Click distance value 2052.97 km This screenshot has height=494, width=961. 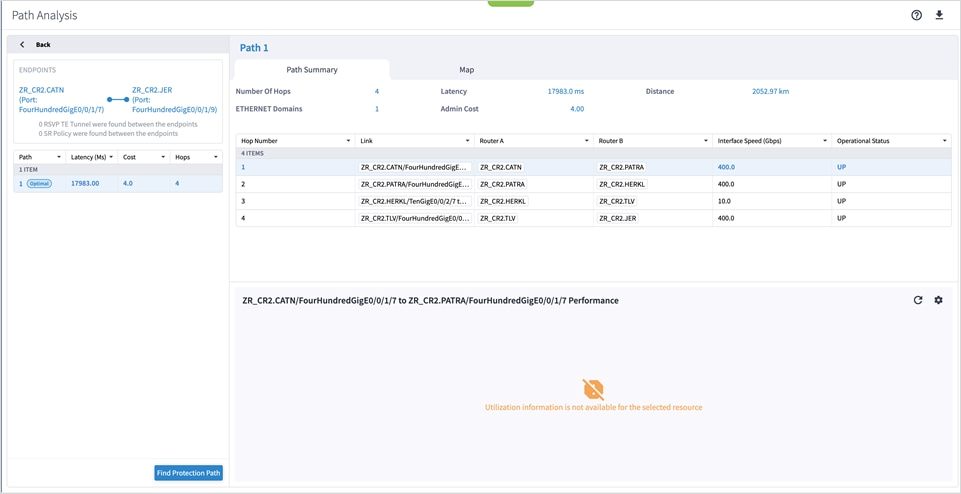pyautogui.click(x=770, y=91)
